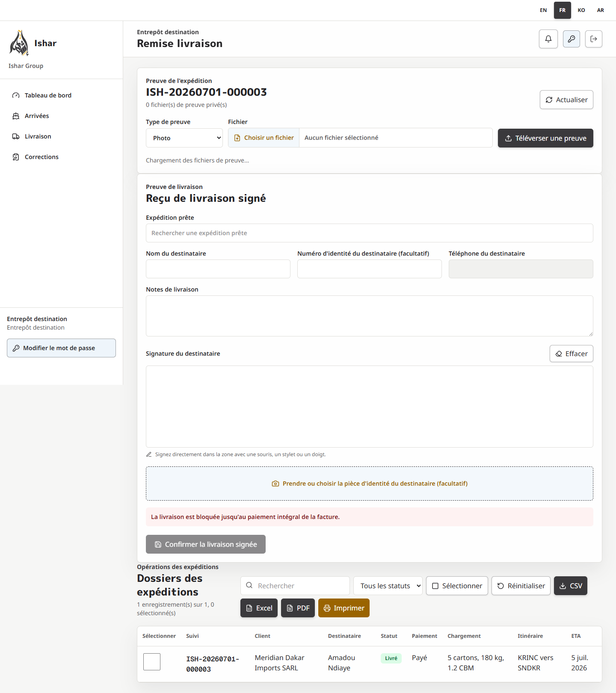Click Téléverser une preuve button
616x693 pixels.
point(545,138)
